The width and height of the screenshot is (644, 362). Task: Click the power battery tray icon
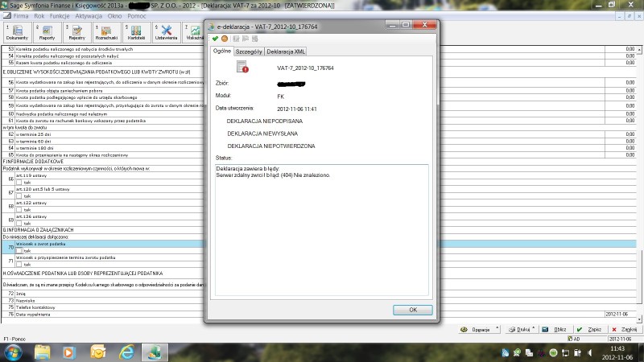(x=578, y=353)
